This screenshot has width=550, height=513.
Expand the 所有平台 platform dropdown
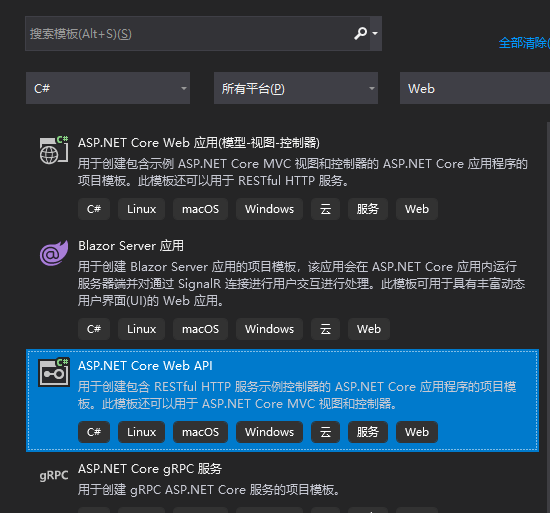[296, 88]
